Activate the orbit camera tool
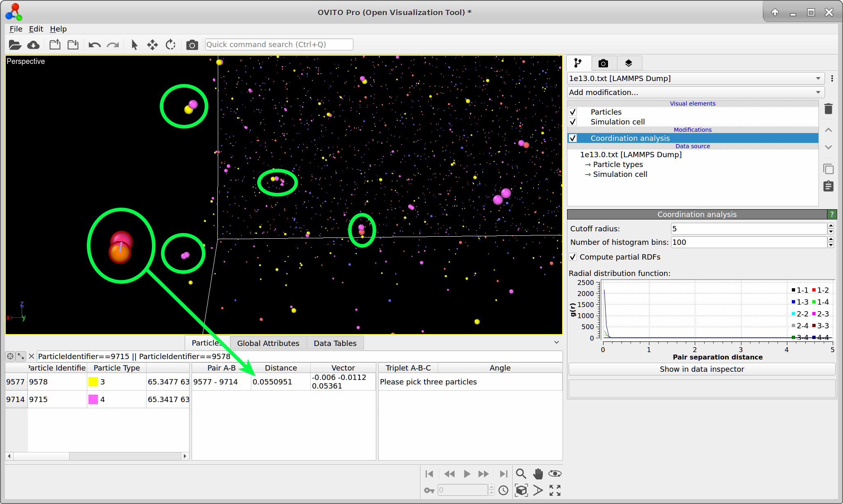Screen dimensions: 843x504 coord(555,474)
